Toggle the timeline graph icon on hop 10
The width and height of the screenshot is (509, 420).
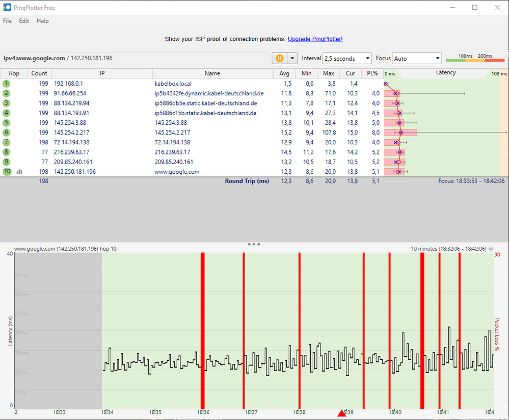tap(19, 172)
